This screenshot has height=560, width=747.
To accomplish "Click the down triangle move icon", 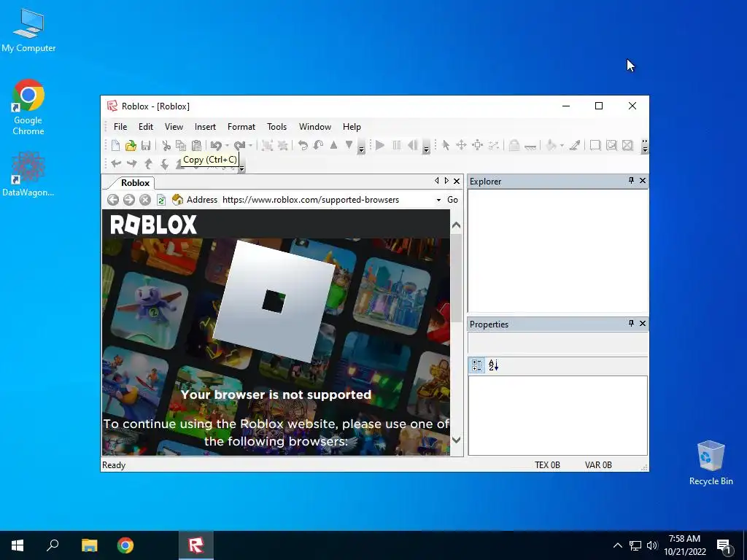I will (349, 145).
